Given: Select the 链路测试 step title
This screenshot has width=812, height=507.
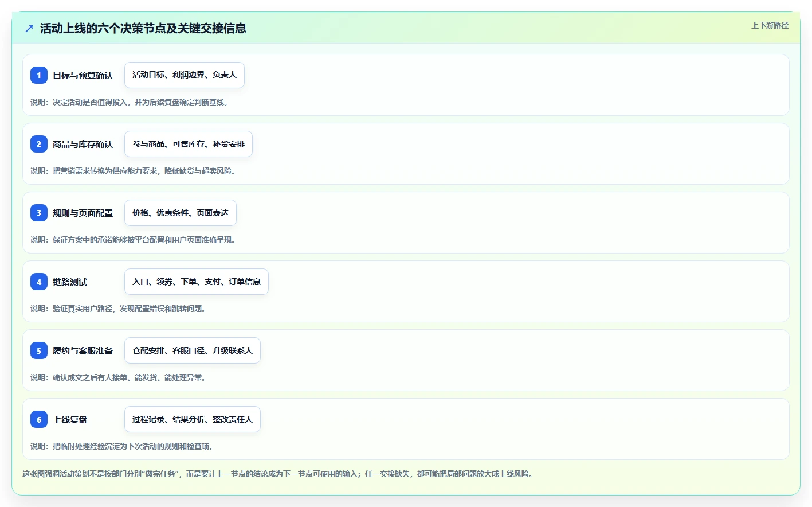Looking at the screenshot, I should (70, 282).
